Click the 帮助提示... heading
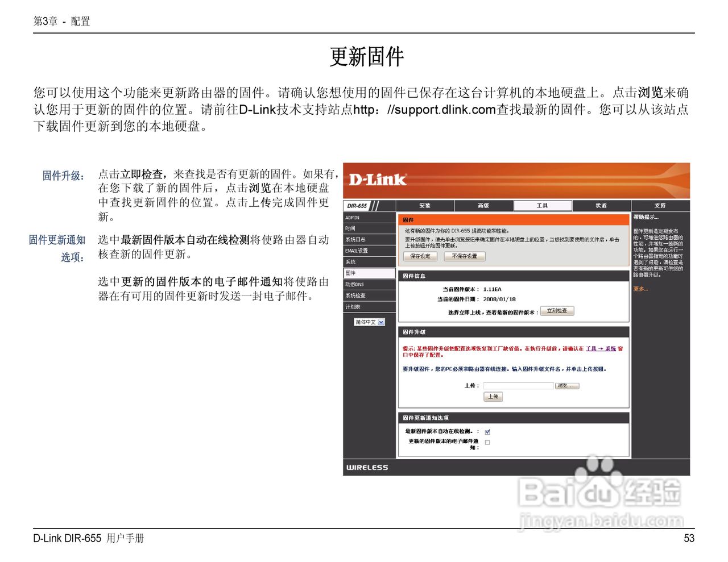The width and height of the screenshot is (728, 562). click(x=646, y=217)
